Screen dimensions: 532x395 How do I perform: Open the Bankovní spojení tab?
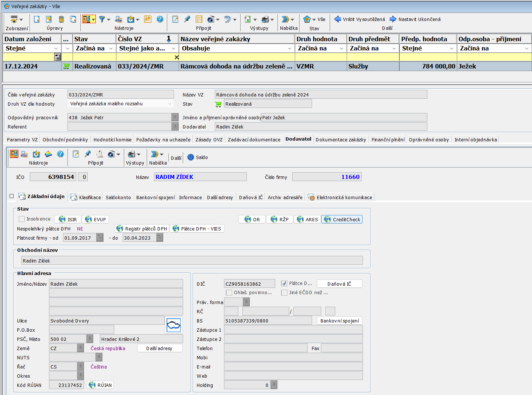(x=155, y=198)
